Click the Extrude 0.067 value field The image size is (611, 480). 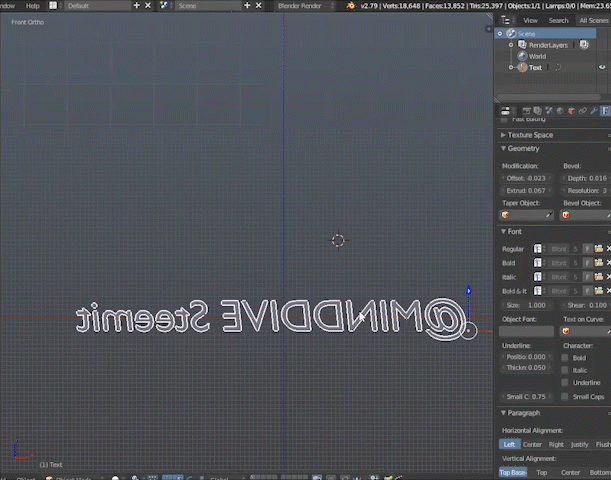526,191
